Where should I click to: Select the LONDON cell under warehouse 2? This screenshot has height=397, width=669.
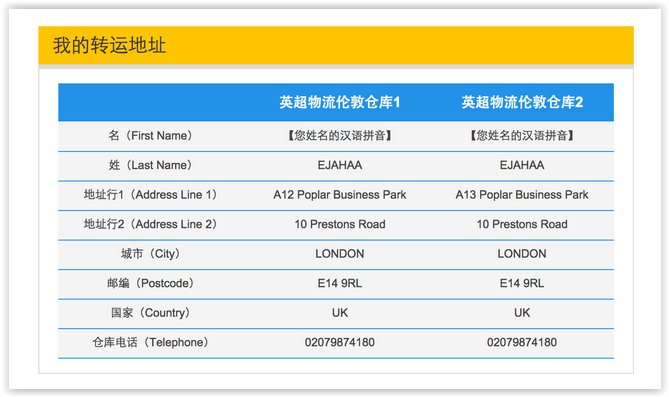click(522, 254)
